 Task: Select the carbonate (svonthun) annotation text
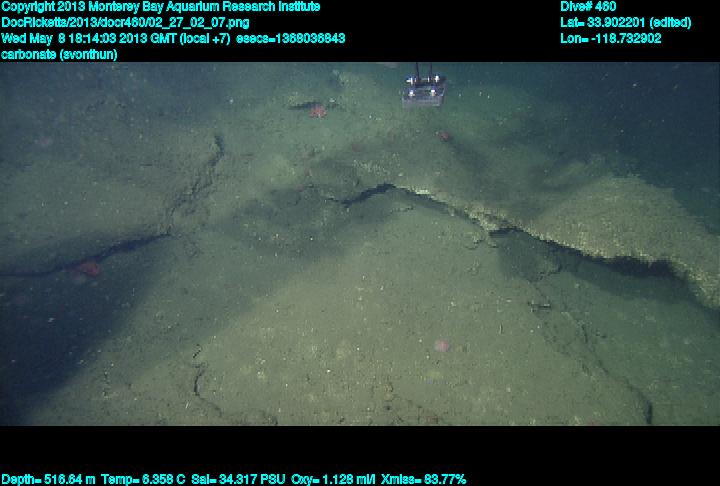click(x=59, y=55)
